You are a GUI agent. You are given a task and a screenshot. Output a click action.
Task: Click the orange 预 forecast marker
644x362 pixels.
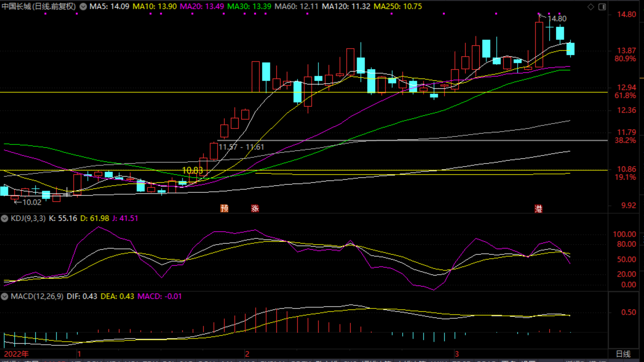224,208
